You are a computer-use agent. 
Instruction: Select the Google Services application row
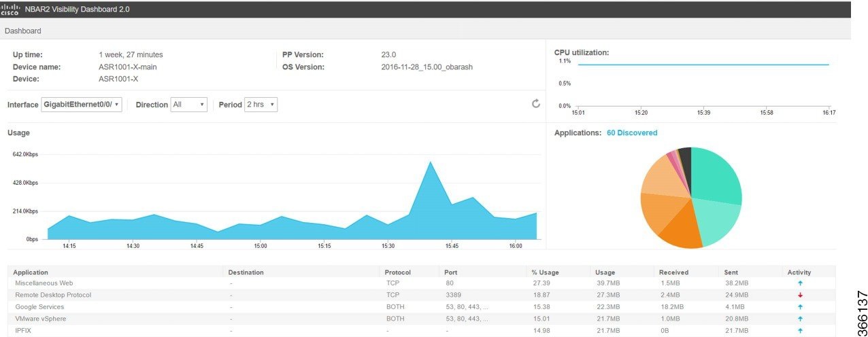coord(422,306)
